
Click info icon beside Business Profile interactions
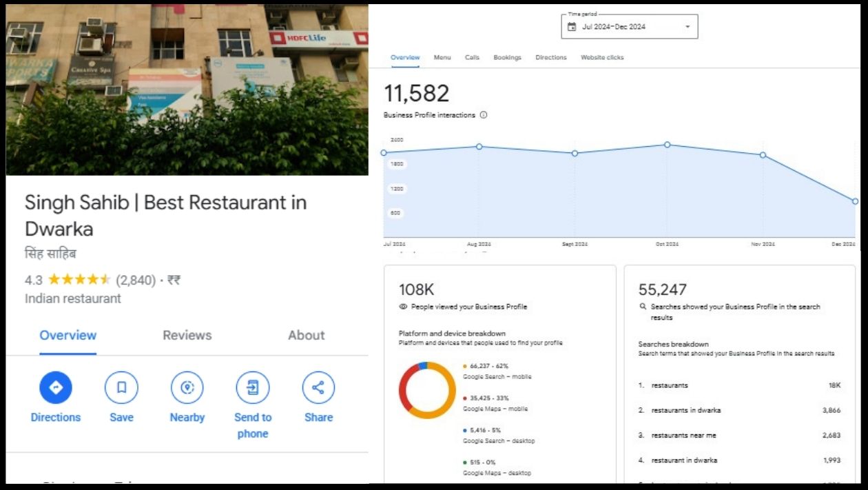484,115
